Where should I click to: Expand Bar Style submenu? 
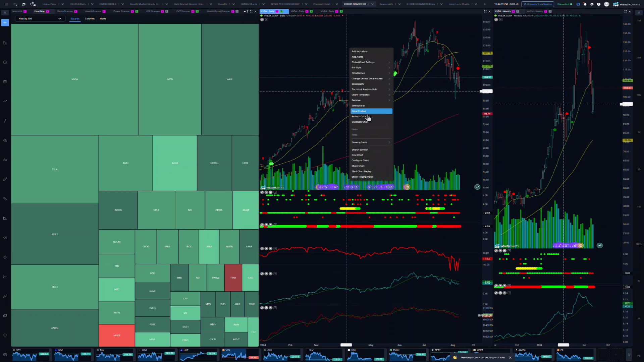[x=371, y=68]
